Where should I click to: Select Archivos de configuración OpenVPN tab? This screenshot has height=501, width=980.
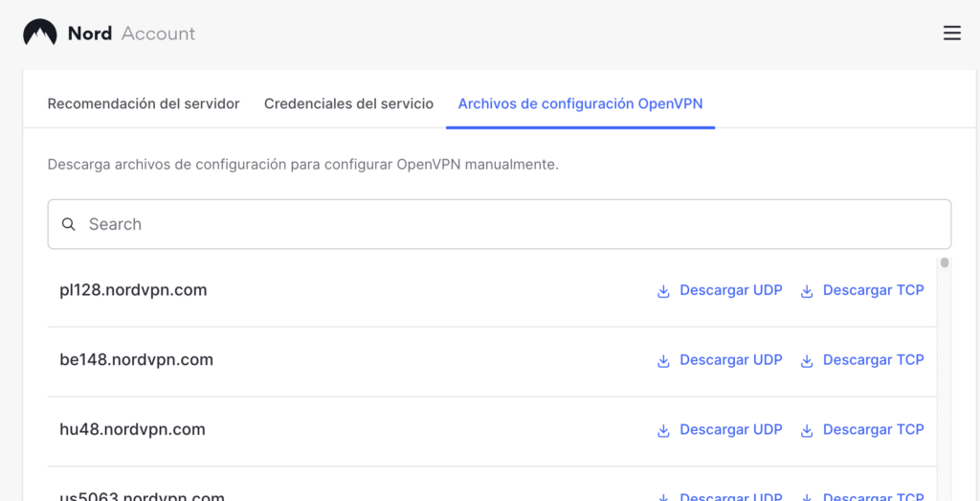[580, 103]
